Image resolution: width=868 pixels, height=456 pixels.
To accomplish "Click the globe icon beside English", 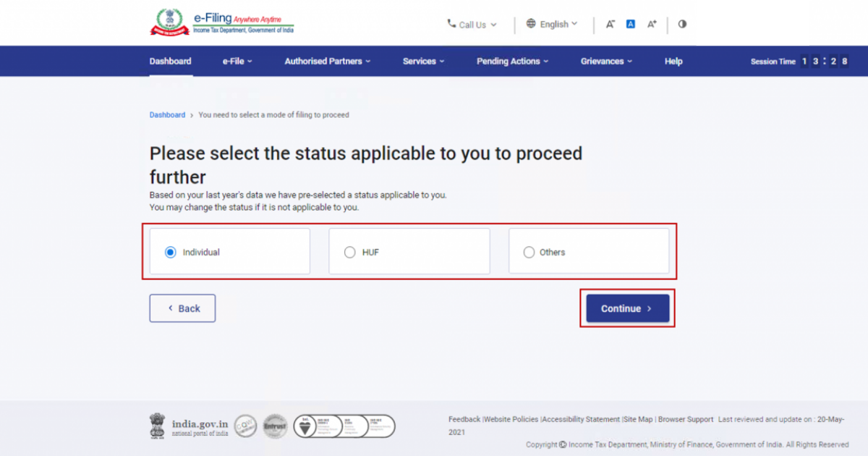I will (531, 24).
